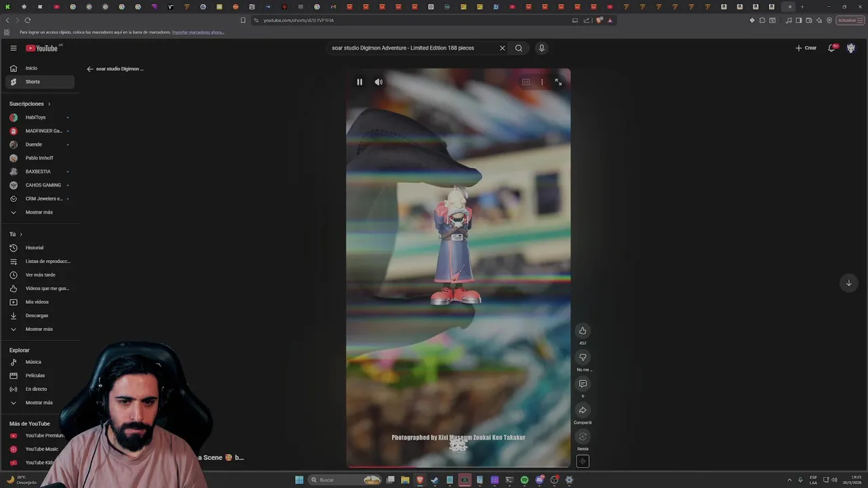Viewport: 868px width, 488px height.
Task: Open Películas in Explorar
Action: point(40,375)
